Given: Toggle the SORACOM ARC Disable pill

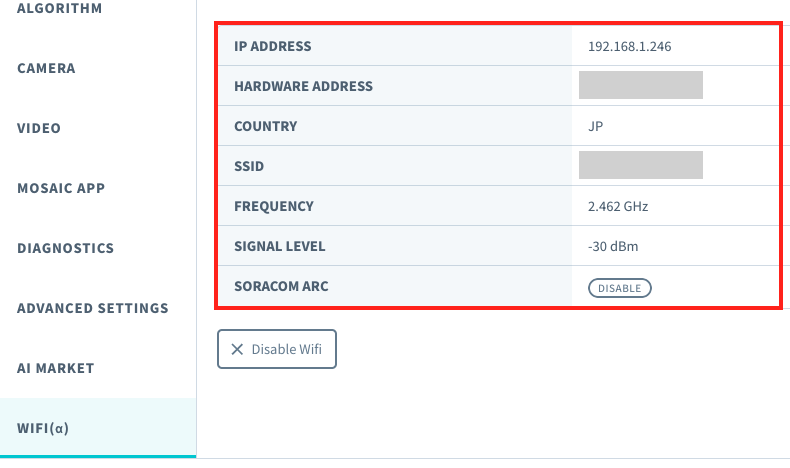Looking at the screenshot, I should 620,288.
